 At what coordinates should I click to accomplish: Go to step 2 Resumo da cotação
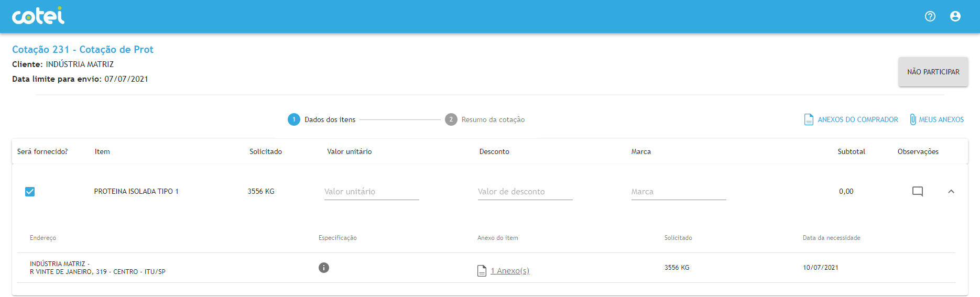pyautogui.click(x=451, y=119)
